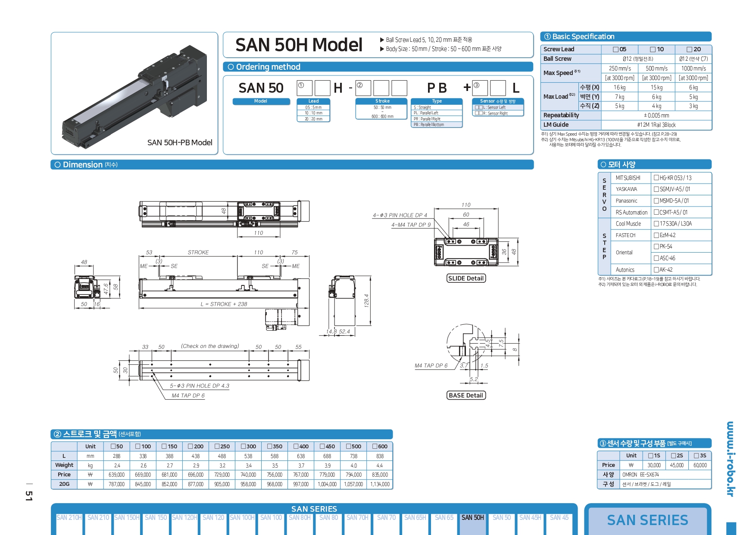Select the PB : Parallel Bottom type option
The height and width of the screenshot is (535, 756).
coord(437,125)
